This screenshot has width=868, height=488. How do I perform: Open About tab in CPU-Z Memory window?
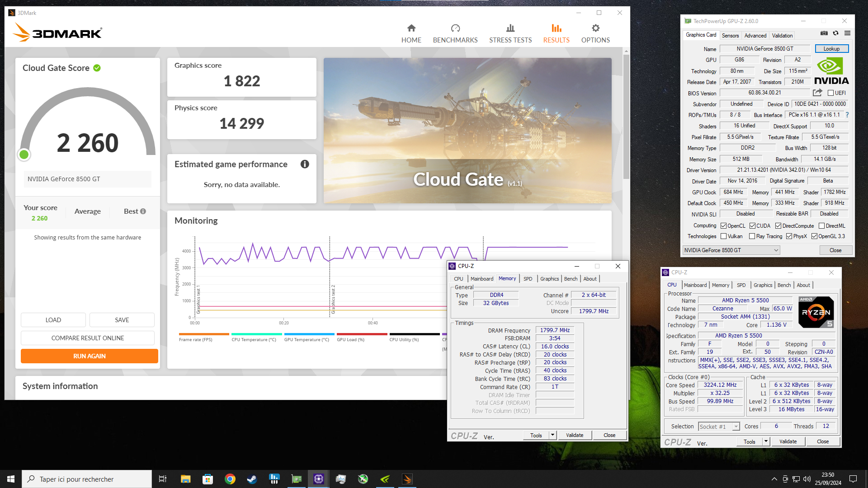[x=590, y=279]
